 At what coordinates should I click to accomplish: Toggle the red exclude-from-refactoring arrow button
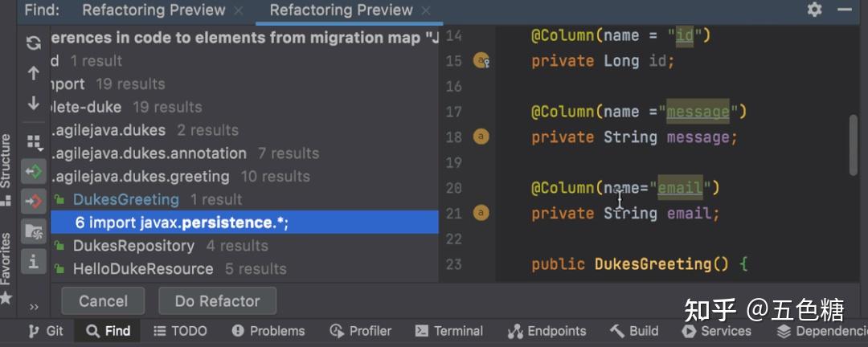point(34,202)
